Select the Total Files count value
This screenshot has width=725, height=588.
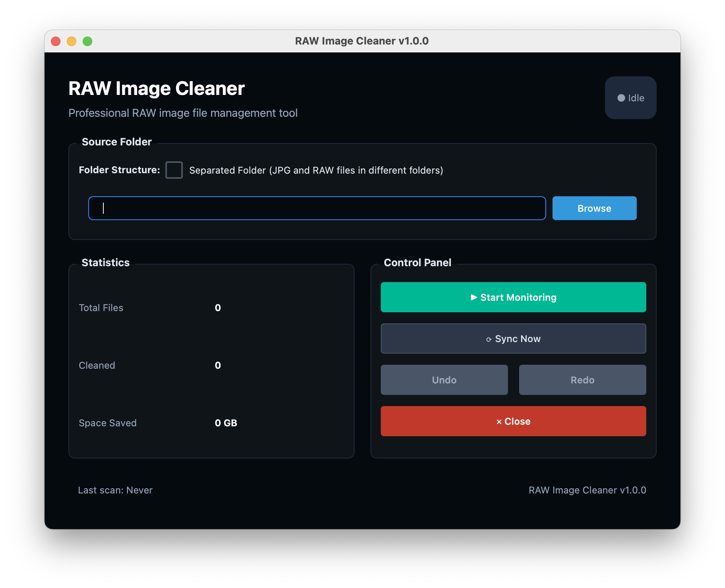[218, 308]
